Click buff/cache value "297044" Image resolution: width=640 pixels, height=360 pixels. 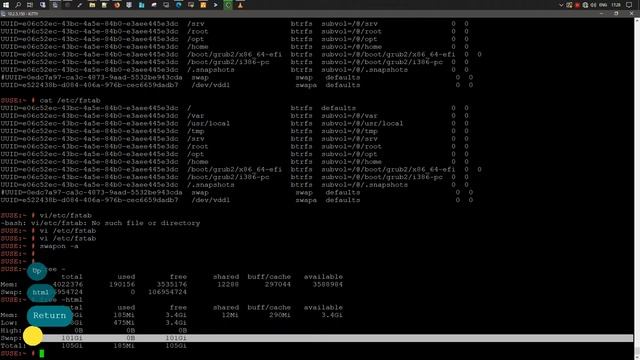[x=278, y=284]
